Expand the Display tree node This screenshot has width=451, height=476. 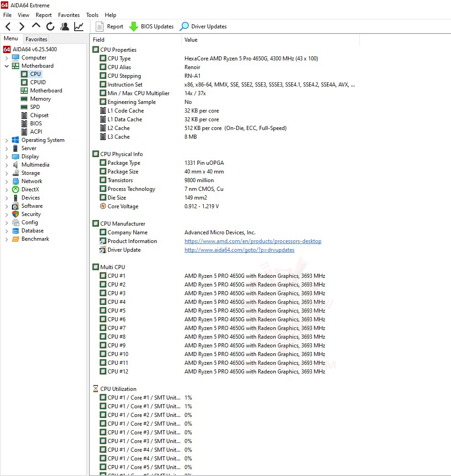click(x=7, y=157)
